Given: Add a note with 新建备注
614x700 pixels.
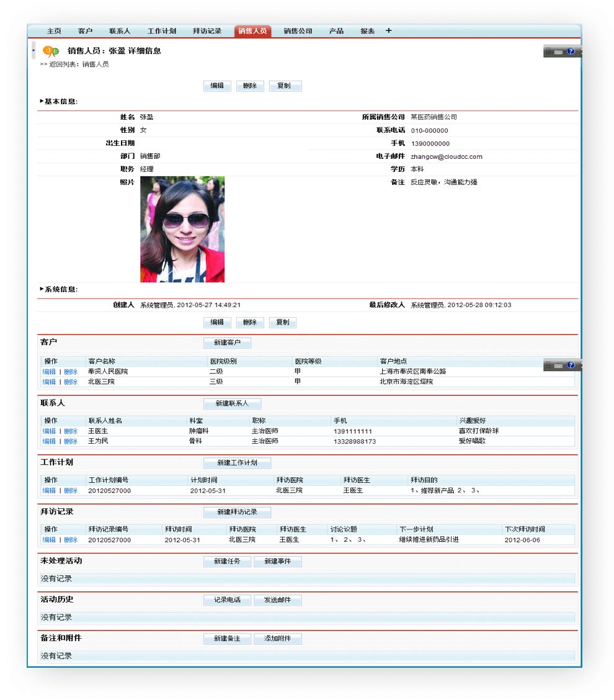Looking at the screenshot, I should (227, 639).
